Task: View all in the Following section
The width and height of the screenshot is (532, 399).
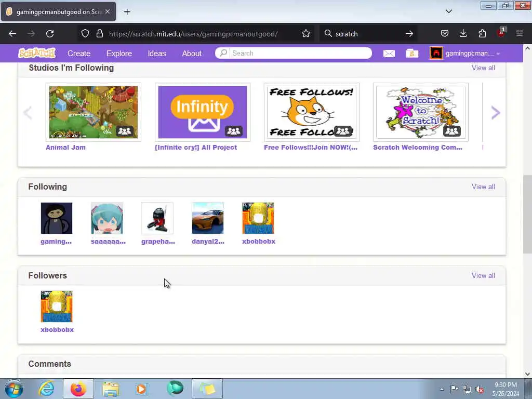Action: click(x=483, y=187)
